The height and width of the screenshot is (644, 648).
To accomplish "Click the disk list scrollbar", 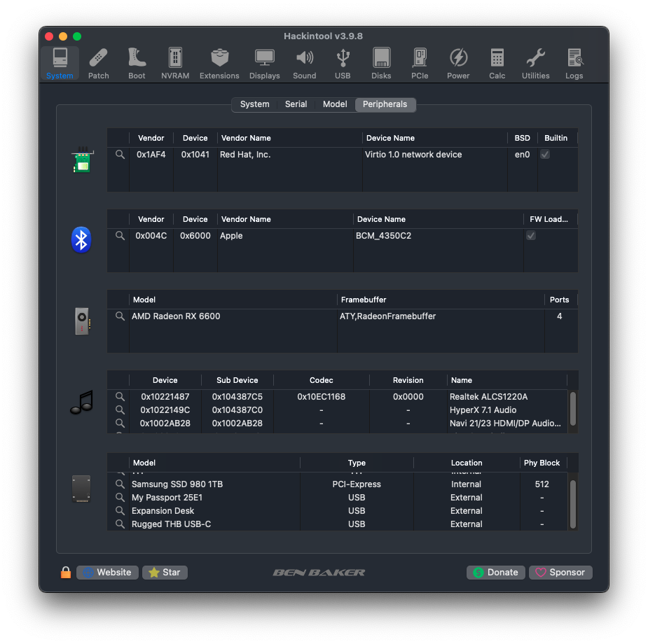I will pos(572,504).
